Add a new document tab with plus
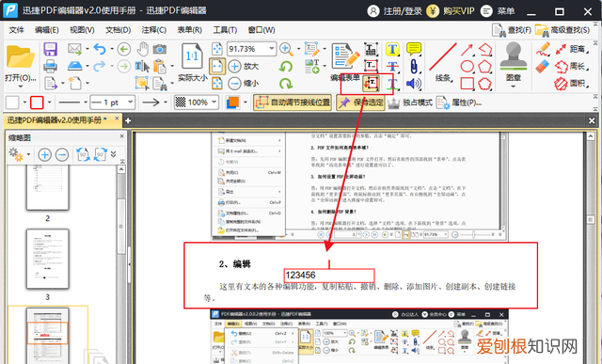The image size is (602, 364). (128, 120)
